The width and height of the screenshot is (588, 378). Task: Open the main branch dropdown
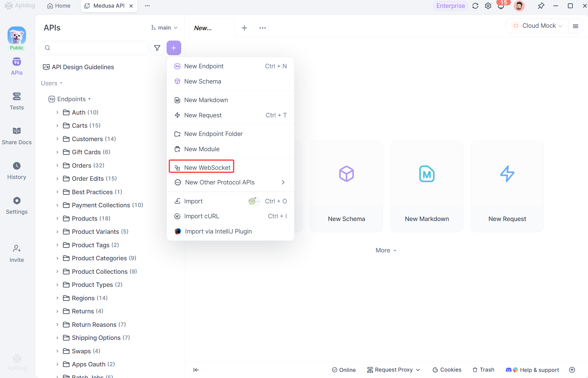point(164,28)
